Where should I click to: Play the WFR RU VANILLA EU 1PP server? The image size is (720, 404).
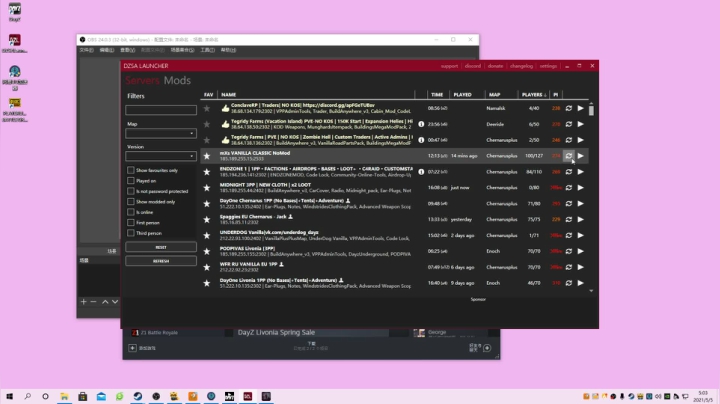(581, 267)
